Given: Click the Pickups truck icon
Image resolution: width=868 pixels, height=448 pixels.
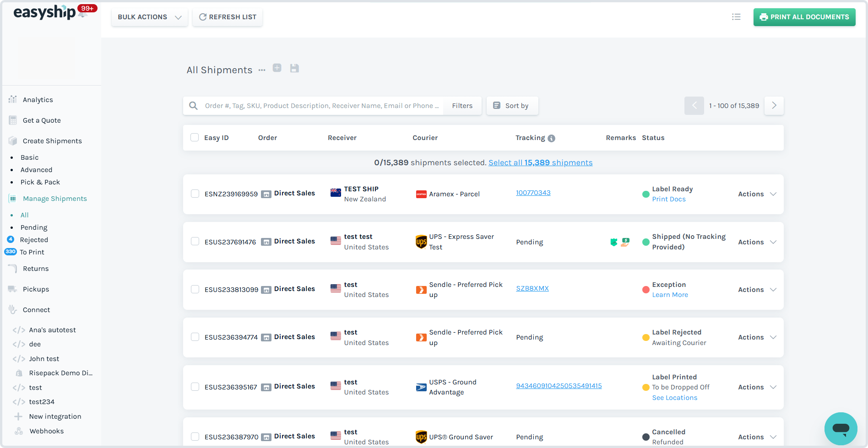Looking at the screenshot, I should pos(13,289).
